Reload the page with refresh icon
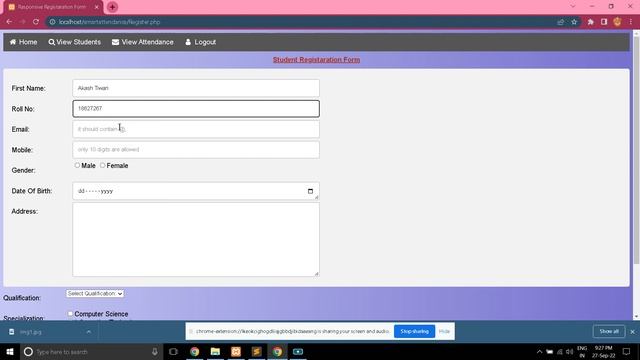This screenshot has height=360, width=640. 36,22
